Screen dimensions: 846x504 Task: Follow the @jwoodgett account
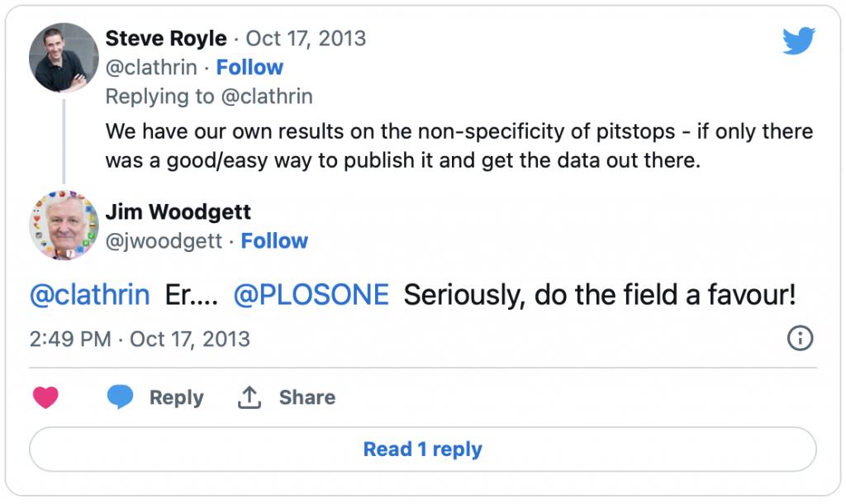coord(274,240)
